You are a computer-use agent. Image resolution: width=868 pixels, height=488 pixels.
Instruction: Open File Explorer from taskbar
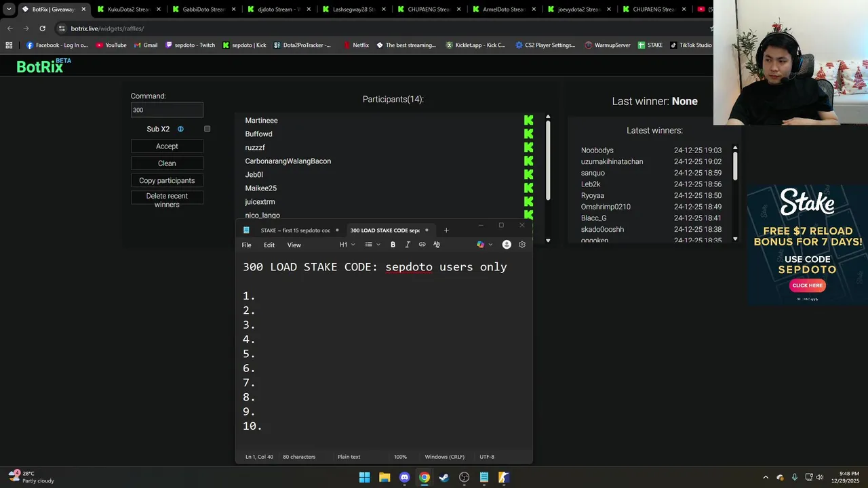click(x=384, y=477)
